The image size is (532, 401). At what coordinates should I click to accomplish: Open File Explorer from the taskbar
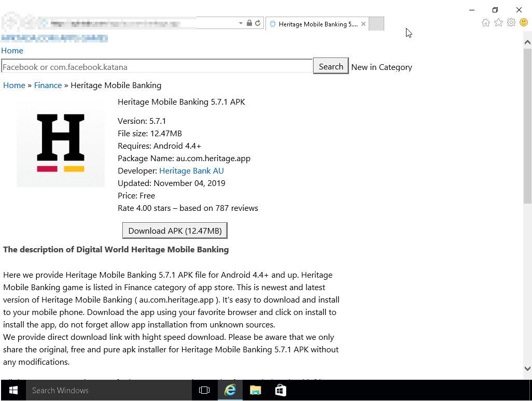(x=256, y=391)
